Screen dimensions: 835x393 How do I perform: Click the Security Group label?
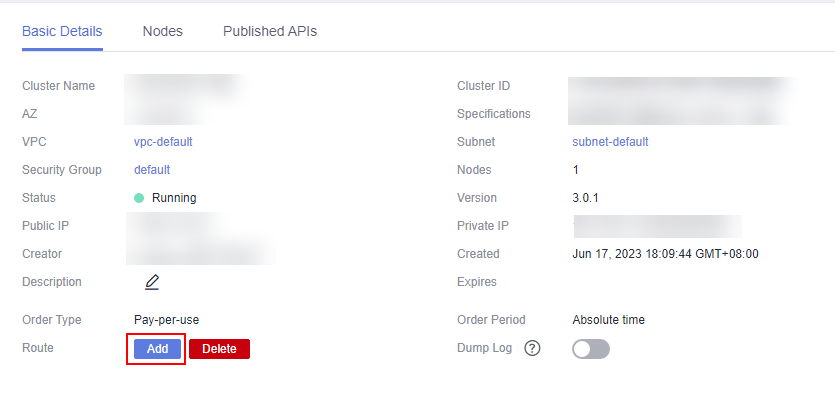(x=62, y=170)
